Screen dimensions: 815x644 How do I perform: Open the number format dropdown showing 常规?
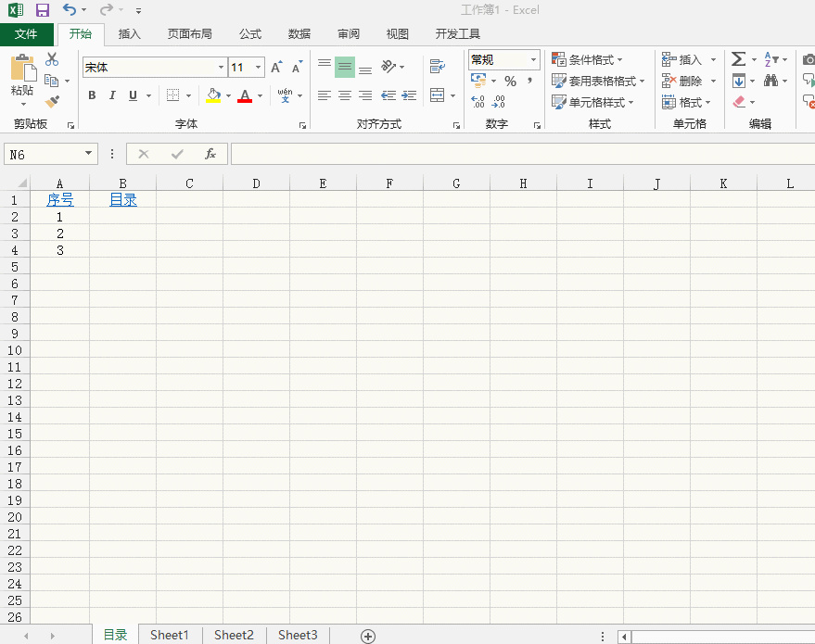pos(533,59)
